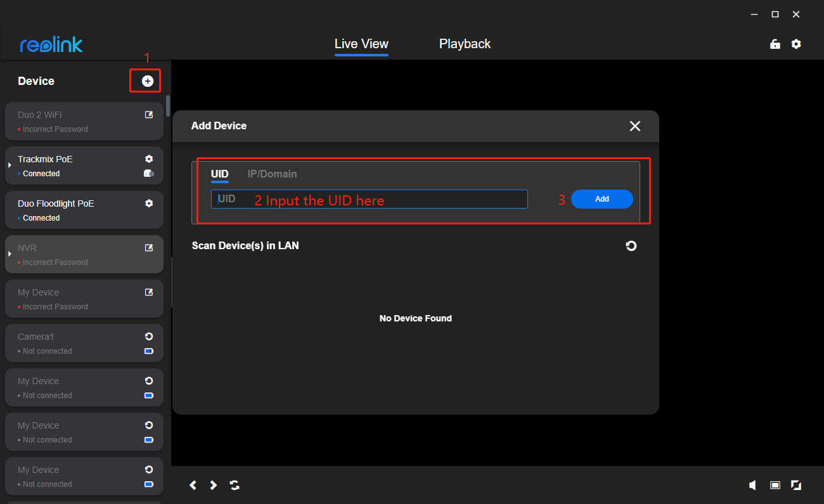The width and height of the screenshot is (824, 504).
Task: Click the plus icon to add a device
Action: (146, 81)
